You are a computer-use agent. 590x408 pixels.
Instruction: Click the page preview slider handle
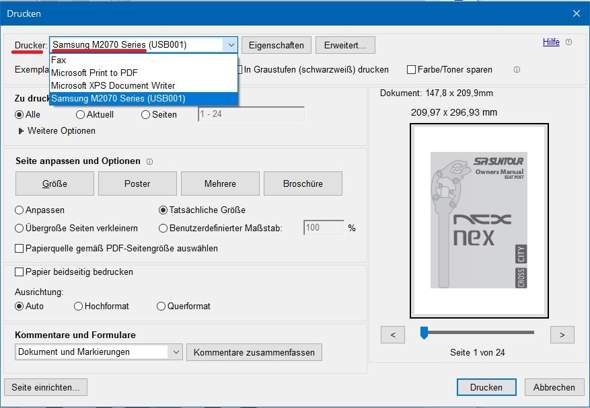coord(424,333)
